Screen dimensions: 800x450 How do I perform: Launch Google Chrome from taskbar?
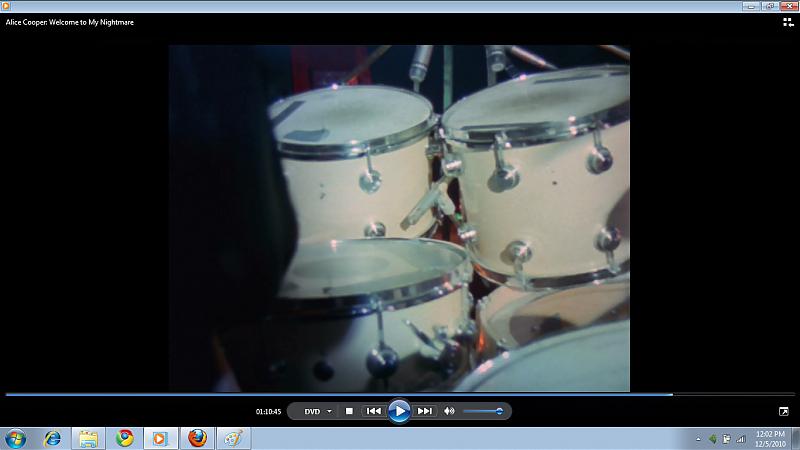click(124, 438)
